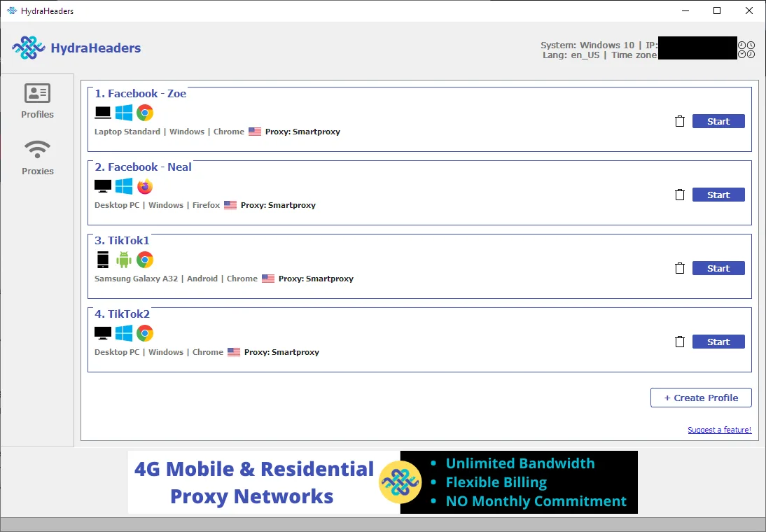Open the Proxies sidebar section

click(37, 157)
